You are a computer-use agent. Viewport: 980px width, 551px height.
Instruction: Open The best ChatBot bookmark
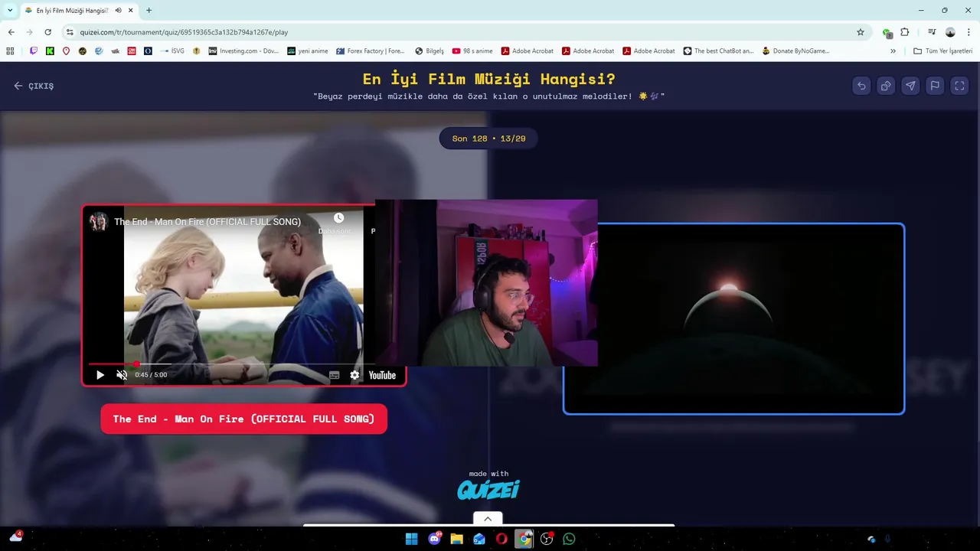[718, 51]
